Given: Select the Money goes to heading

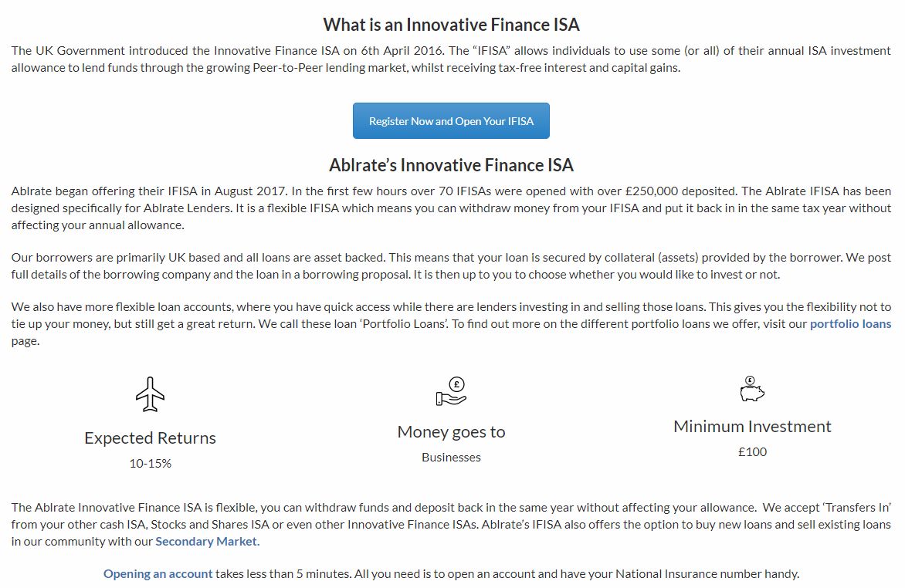Looking at the screenshot, I should 451,431.
